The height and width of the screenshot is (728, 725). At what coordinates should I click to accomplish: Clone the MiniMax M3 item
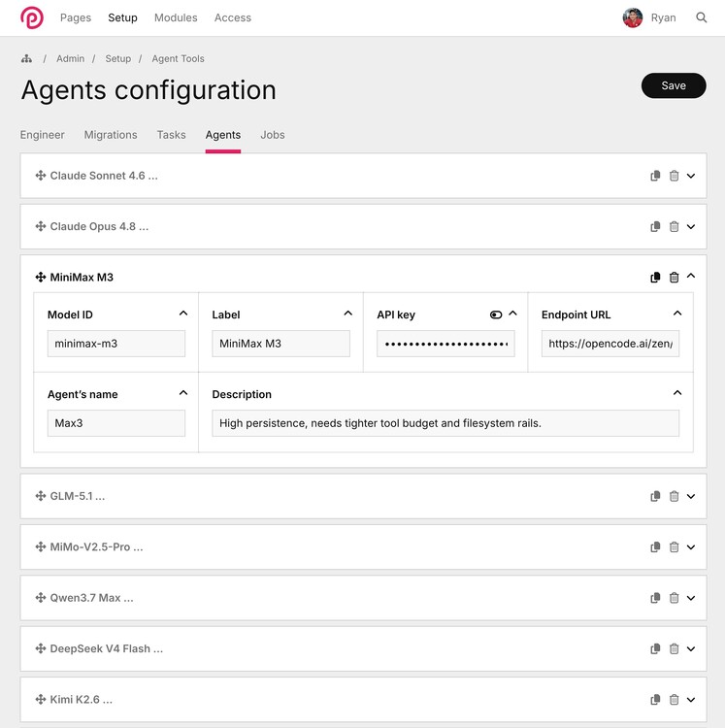655,278
